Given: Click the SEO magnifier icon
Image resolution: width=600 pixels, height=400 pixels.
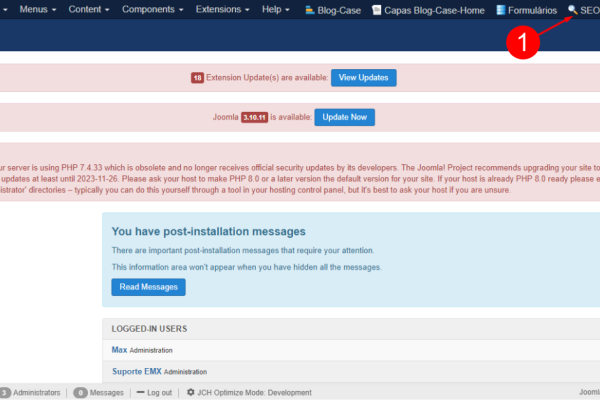Looking at the screenshot, I should click(x=572, y=10).
